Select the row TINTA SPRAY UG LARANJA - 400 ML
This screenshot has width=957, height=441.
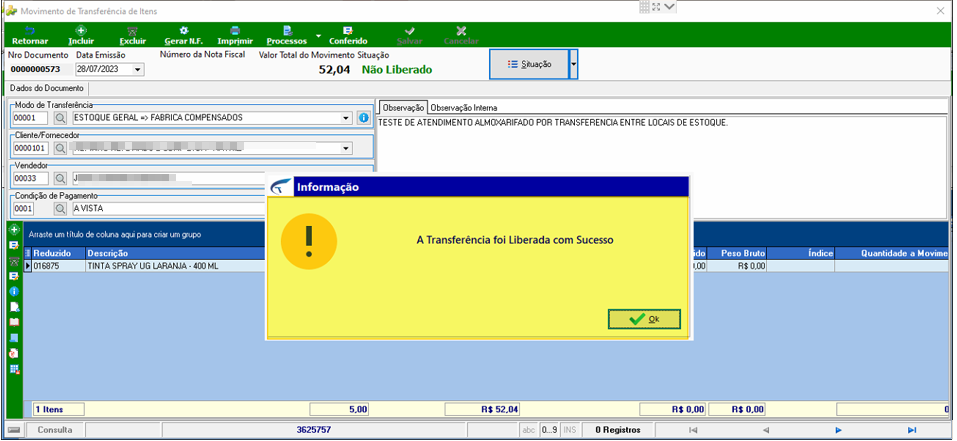coord(175,266)
